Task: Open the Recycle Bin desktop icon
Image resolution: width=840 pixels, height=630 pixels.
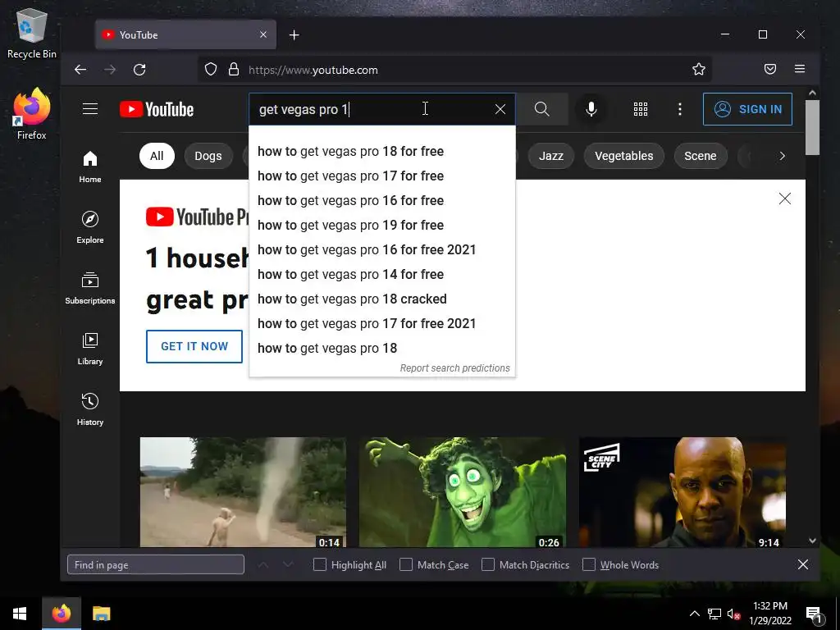Action: (32, 34)
